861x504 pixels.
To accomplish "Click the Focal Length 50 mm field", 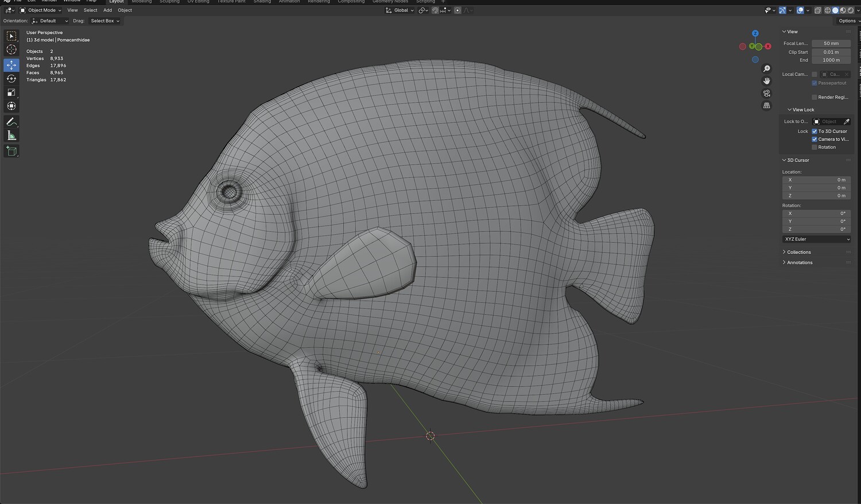I will [x=831, y=44].
